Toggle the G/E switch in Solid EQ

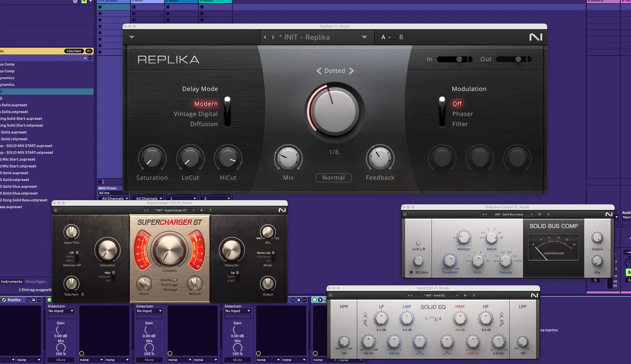433,319
